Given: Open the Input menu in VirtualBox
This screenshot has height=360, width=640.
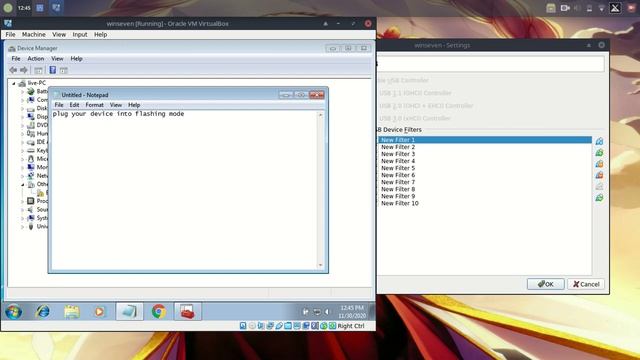Looking at the screenshot, I should [x=80, y=35].
